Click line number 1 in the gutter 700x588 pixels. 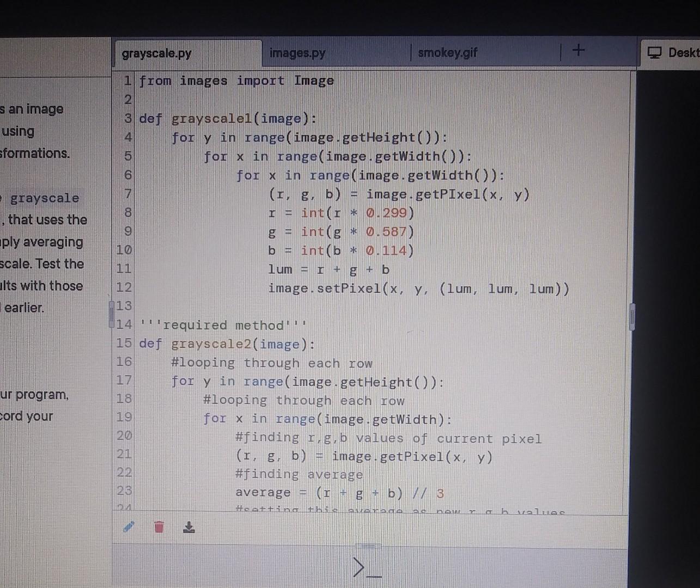pyautogui.click(x=126, y=81)
